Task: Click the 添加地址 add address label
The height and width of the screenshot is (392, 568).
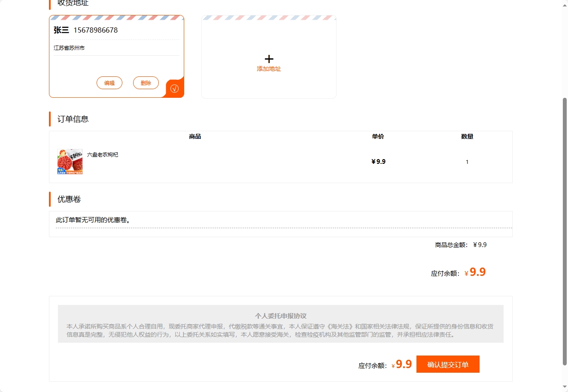Action: click(x=269, y=68)
